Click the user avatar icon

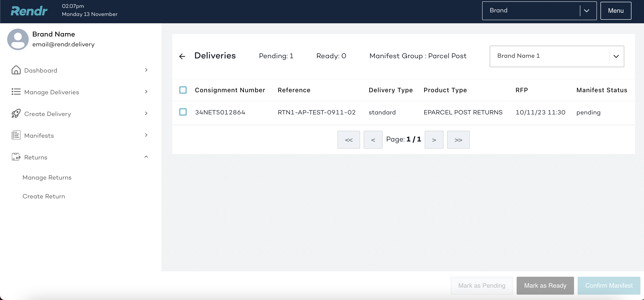coord(18,39)
